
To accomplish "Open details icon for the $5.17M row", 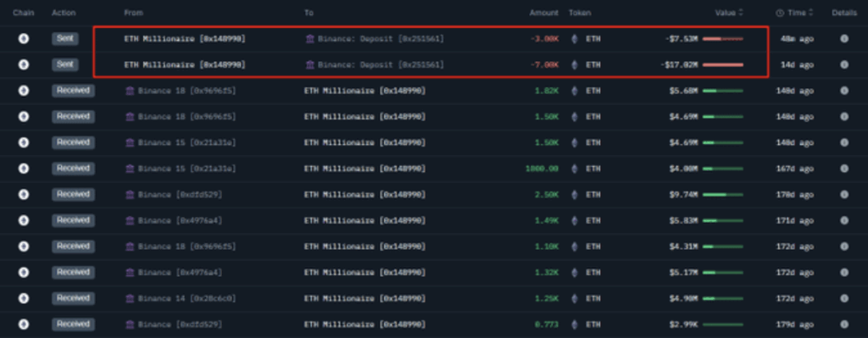I will tap(843, 273).
